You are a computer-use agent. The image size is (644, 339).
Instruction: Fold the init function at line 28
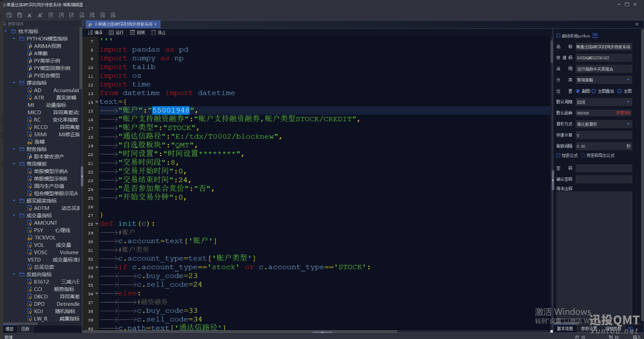[97, 224]
